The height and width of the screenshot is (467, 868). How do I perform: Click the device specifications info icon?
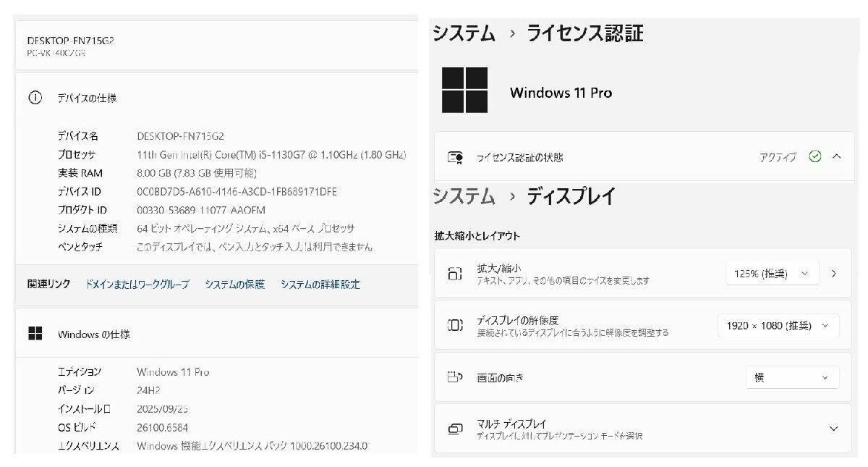[35, 98]
